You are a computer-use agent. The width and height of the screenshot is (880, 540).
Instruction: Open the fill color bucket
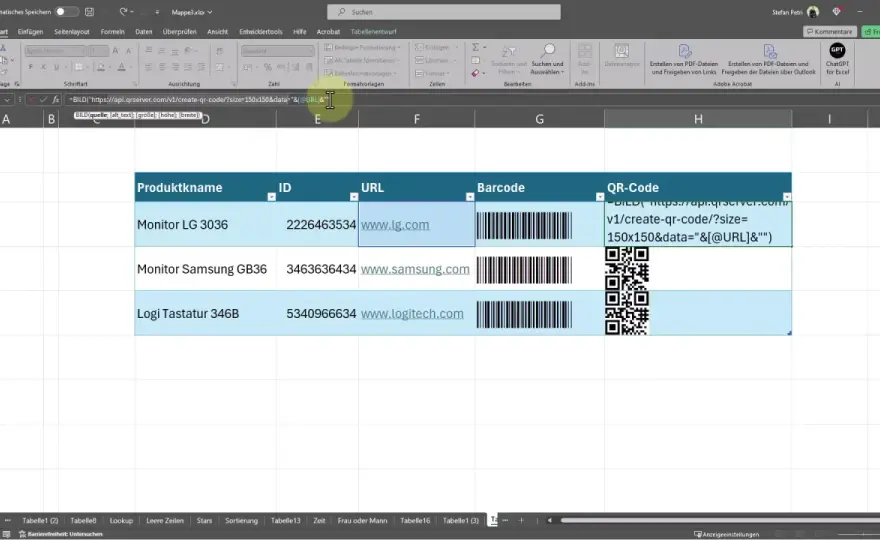click(100, 67)
